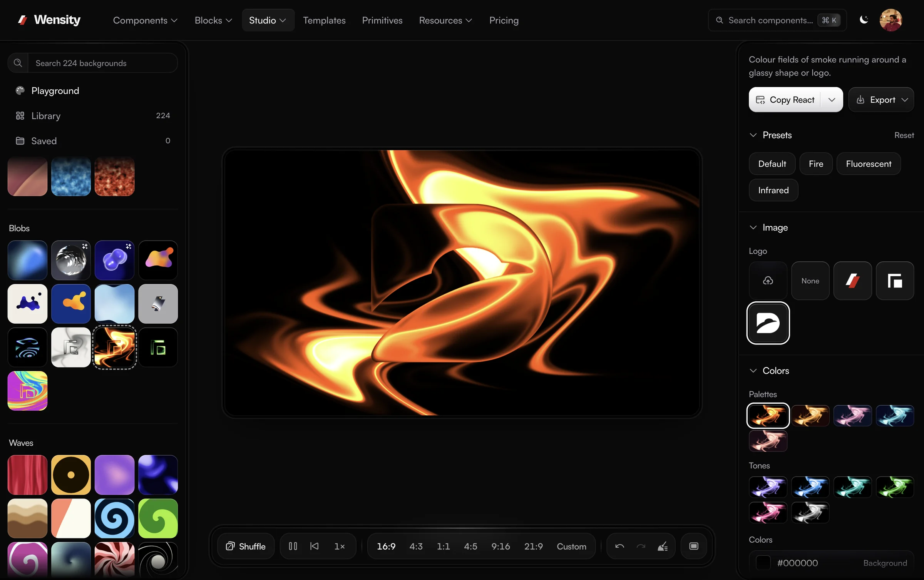Select the pink-purple palette swatch
Screen dimensions: 924x580
click(x=853, y=416)
